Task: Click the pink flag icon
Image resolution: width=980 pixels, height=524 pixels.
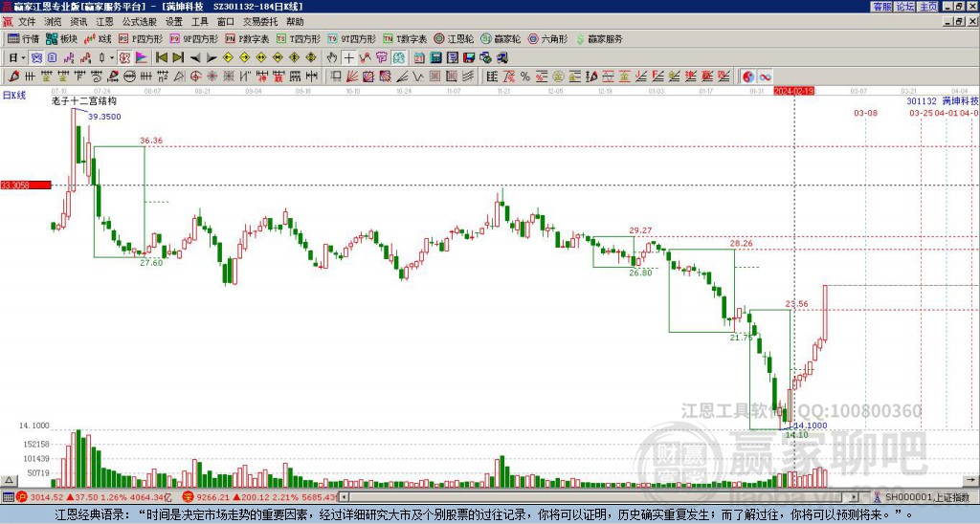Action: (142, 58)
